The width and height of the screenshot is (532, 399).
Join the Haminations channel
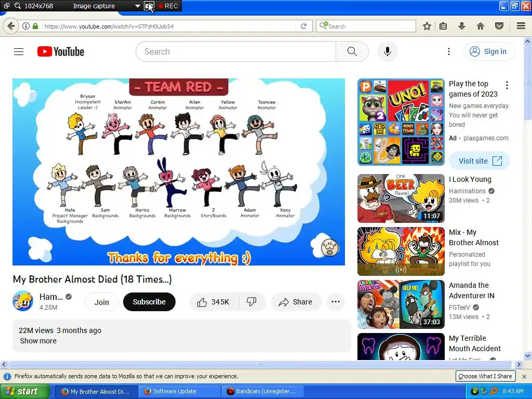[102, 302]
